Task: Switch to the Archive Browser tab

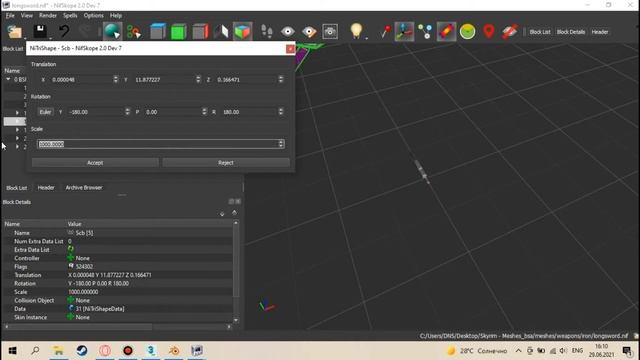Action: click(84, 188)
